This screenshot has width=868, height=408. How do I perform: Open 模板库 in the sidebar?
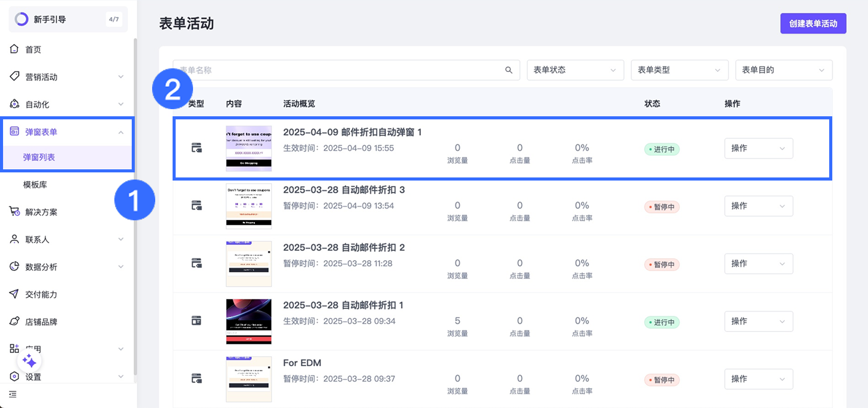click(x=35, y=185)
